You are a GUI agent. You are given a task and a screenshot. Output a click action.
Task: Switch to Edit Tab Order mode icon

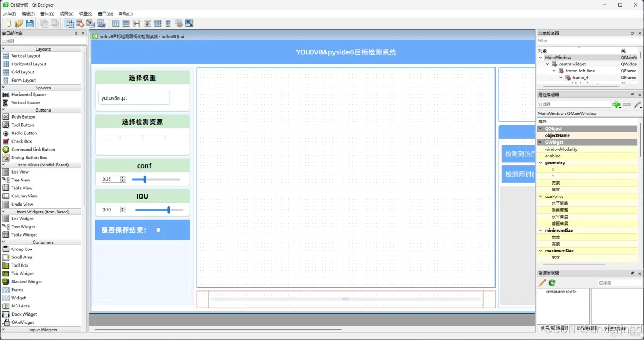101,23
